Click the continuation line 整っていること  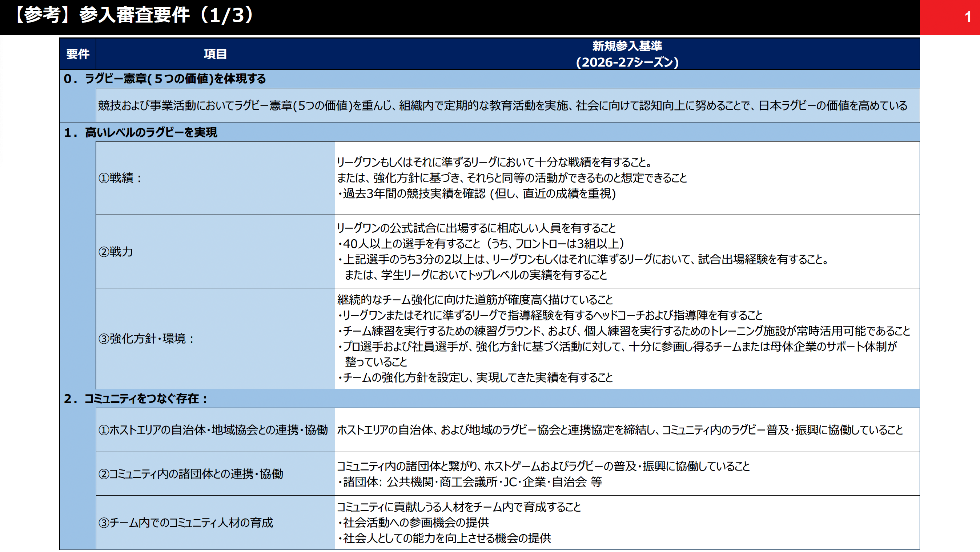(376, 362)
